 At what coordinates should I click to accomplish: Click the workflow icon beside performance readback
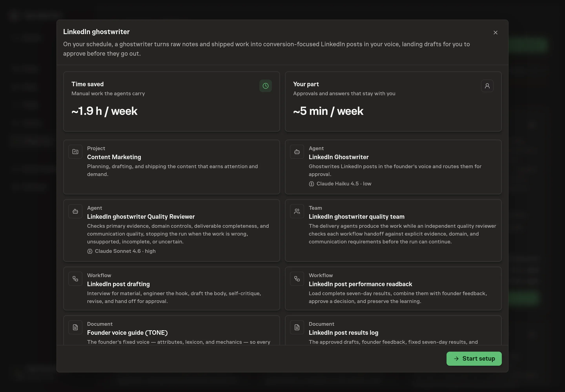click(x=297, y=279)
